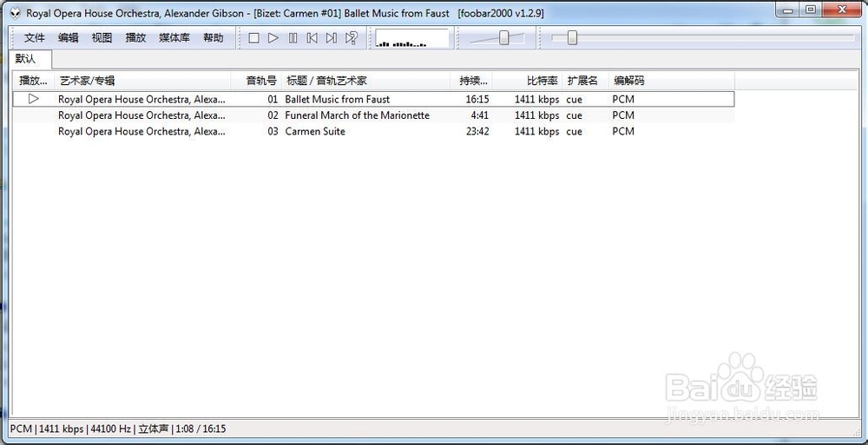
Task: Sort by 标题 / 音轨艺术家 column header
Action: pyautogui.click(x=366, y=81)
